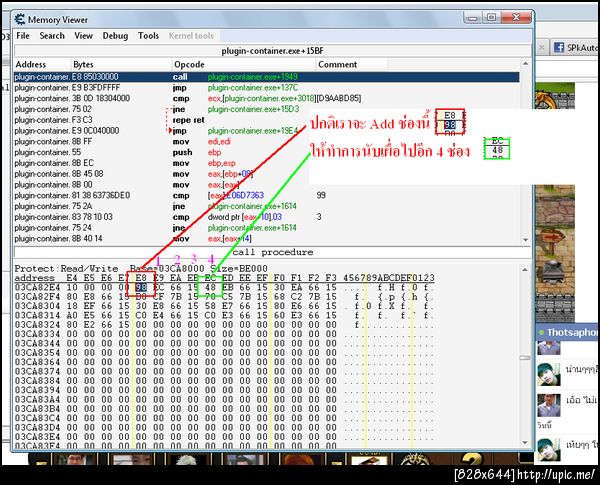The height and width of the screenshot is (485, 600).
Task: Open the Thotsaphon chat header in browser
Action: pyautogui.click(x=567, y=332)
